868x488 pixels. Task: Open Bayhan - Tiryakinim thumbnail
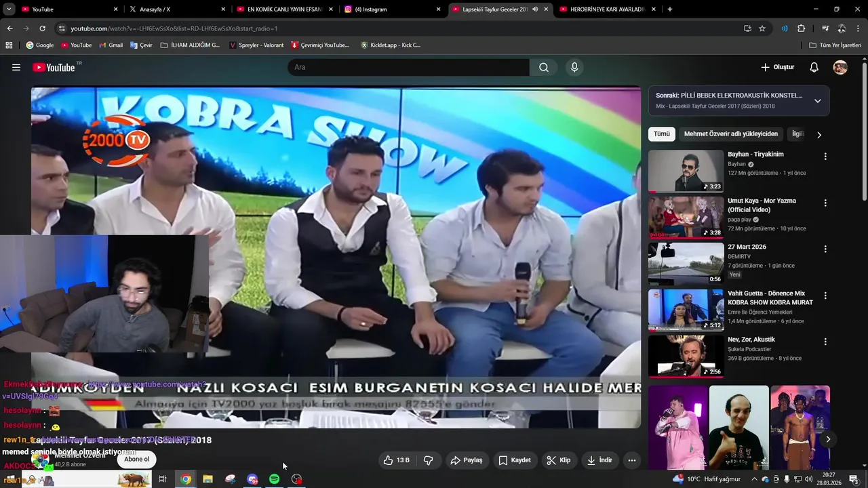point(686,171)
